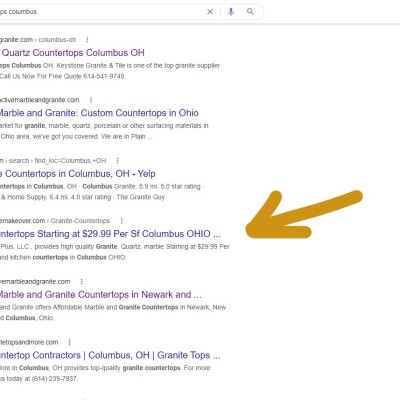
Task: Open three-dot menu beside find_loc=Columbus,+OH
Action: 117,161
